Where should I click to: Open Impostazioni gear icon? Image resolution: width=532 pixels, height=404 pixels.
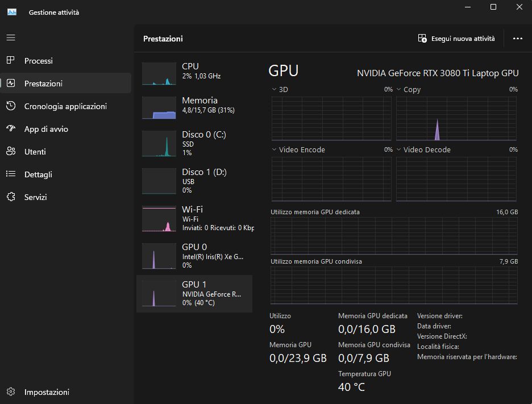(x=11, y=392)
